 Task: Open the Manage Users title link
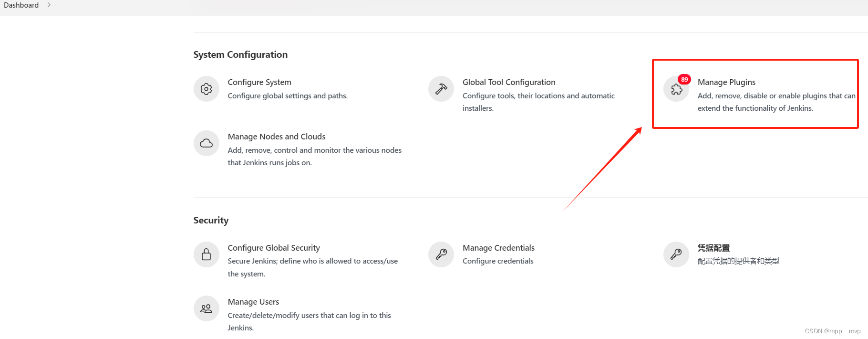[253, 302]
